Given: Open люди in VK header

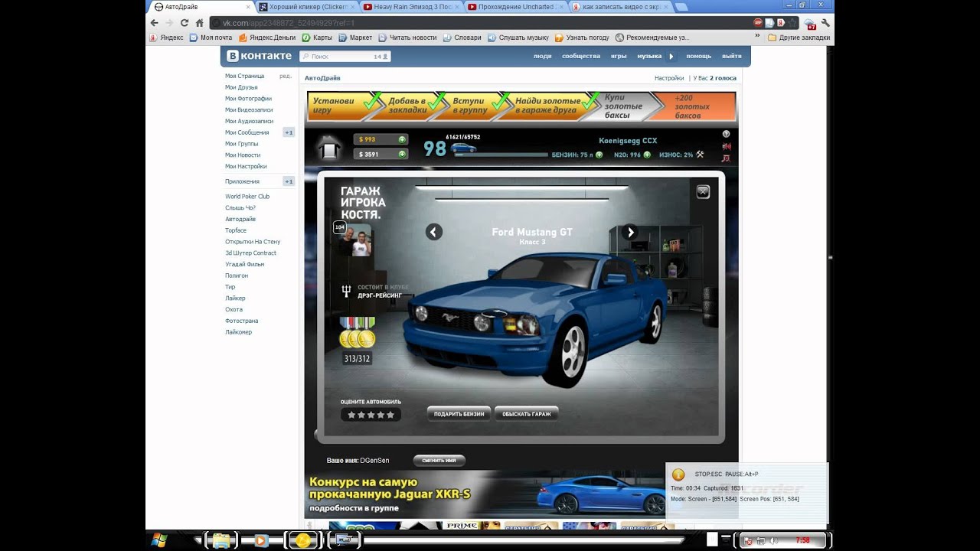Looking at the screenshot, I should coord(542,56).
